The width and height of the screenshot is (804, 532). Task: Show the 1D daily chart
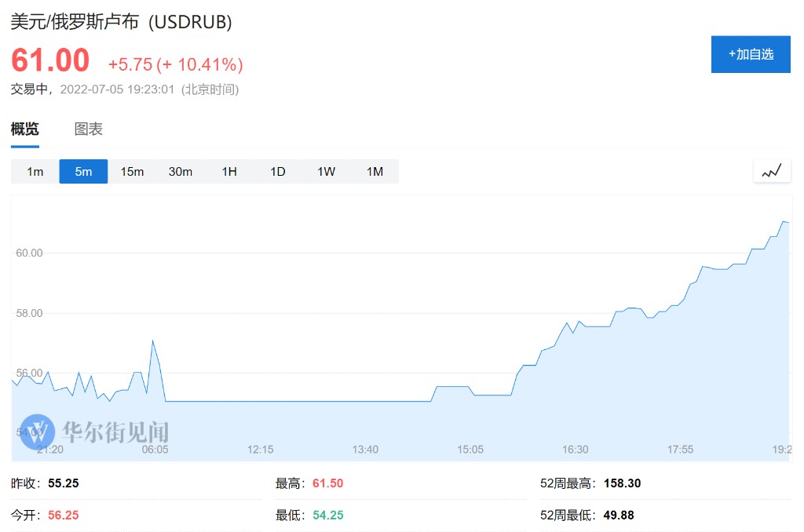278,172
